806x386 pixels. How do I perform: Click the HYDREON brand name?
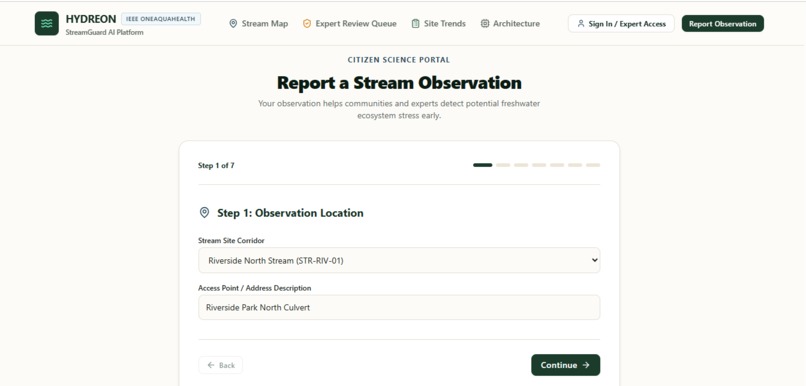91,19
